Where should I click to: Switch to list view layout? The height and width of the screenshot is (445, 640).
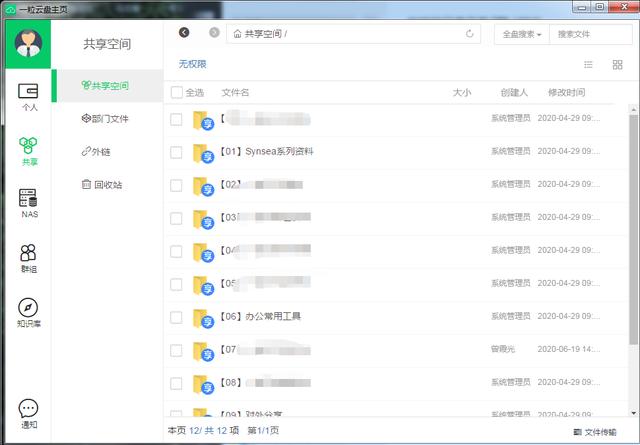click(x=588, y=65)
